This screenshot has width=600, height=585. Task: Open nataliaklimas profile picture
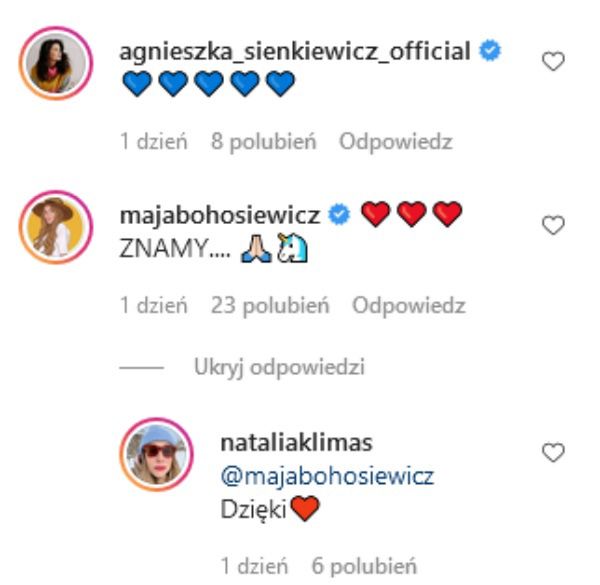[x=156, y=454]
